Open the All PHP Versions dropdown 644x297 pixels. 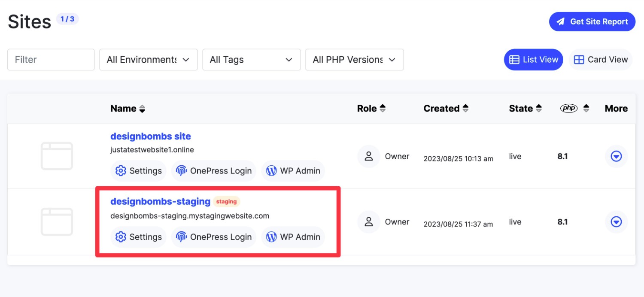coord(354,60)
